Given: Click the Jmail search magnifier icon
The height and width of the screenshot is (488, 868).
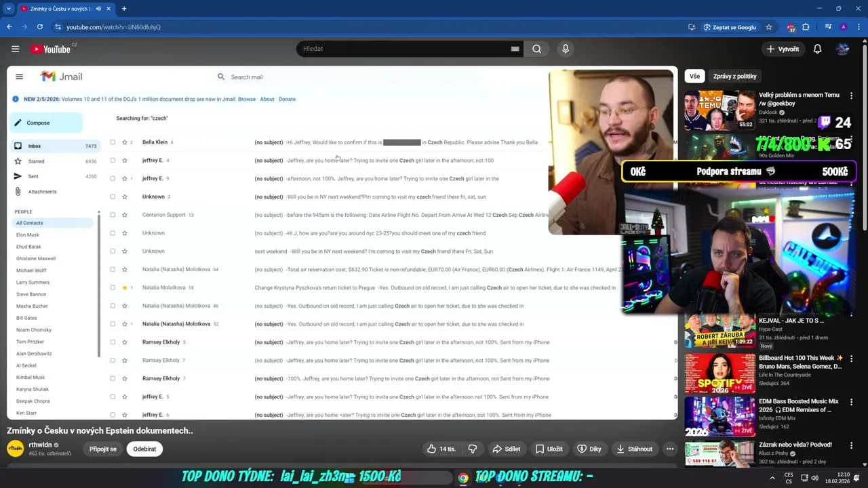Looking at the screenshot, I should [221, 77].
